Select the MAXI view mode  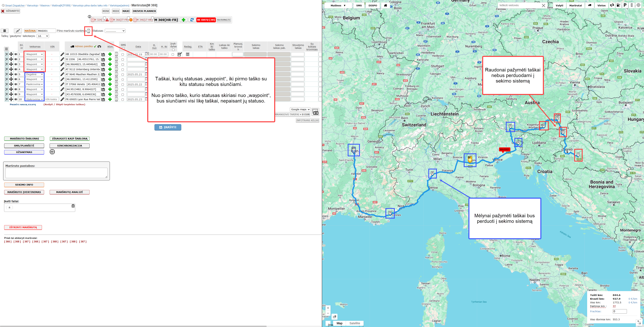click(126, 11)
